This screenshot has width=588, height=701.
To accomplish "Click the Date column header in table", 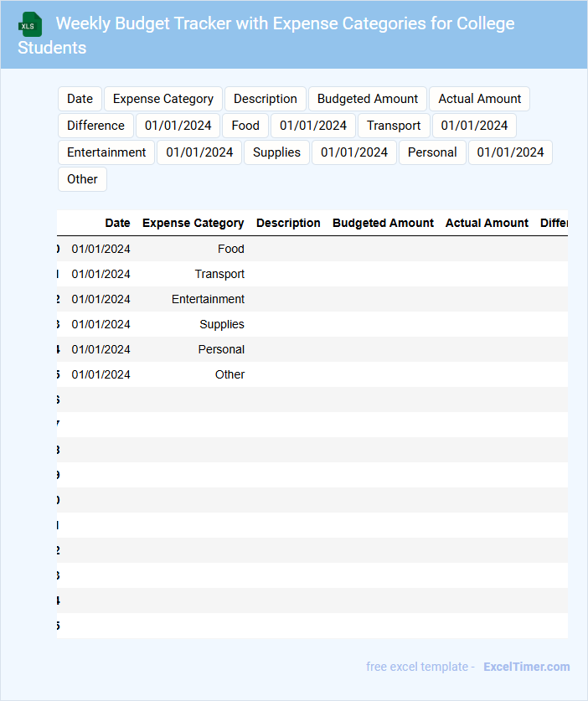I will pyautogui.click(x=117, y=223).
